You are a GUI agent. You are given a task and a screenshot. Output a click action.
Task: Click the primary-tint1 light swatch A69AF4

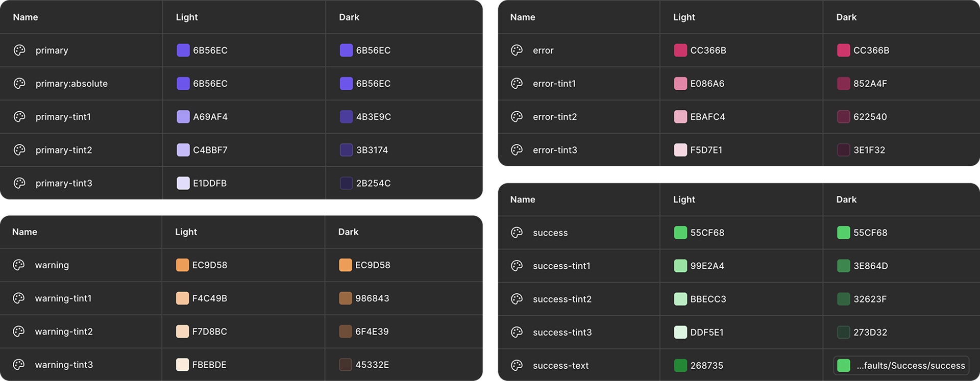coord(183,117)
